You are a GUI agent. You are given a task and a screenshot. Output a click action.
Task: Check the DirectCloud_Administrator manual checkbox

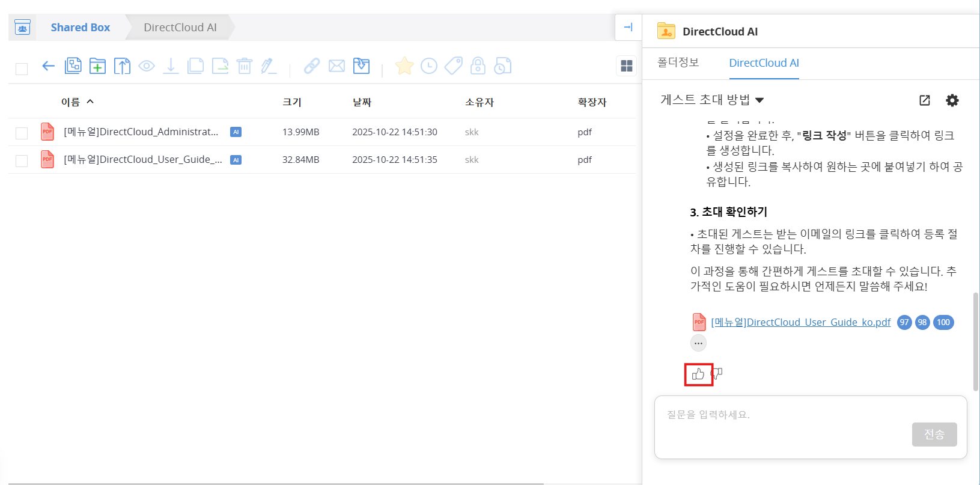pos(22,133)
